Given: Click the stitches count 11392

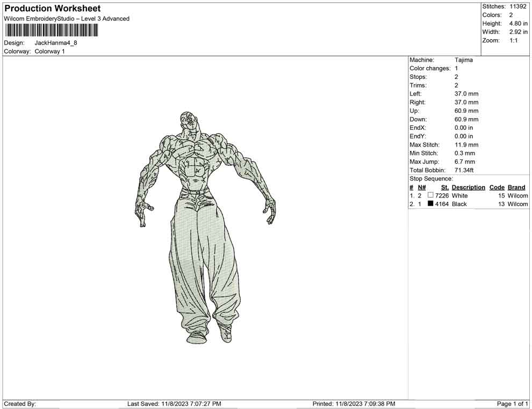Looking at the screenshot, I should [517, 6].
